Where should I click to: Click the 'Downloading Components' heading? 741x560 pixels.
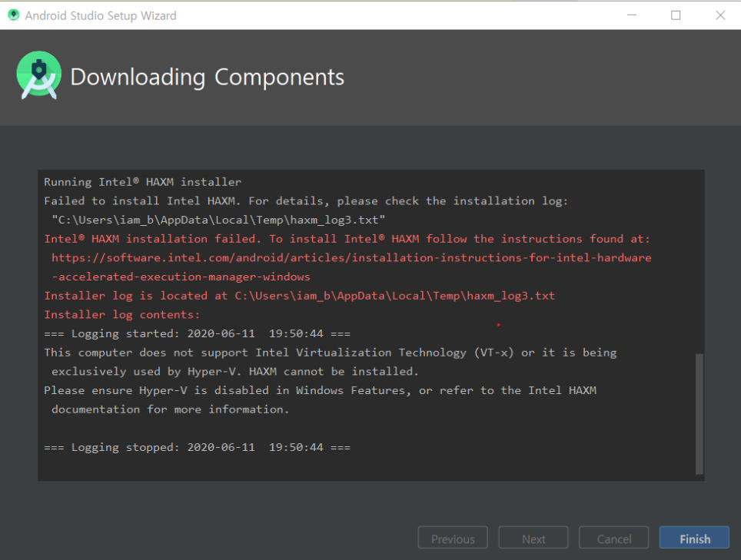click(208, 77)
